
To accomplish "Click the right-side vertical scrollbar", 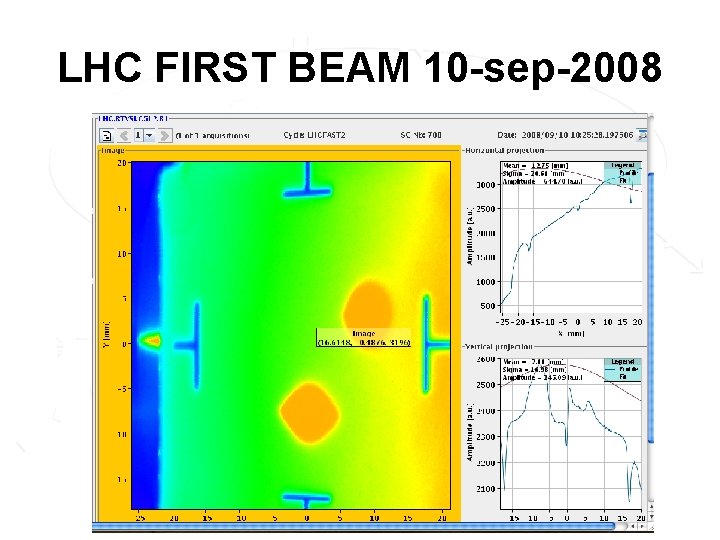I will [651, 308].
